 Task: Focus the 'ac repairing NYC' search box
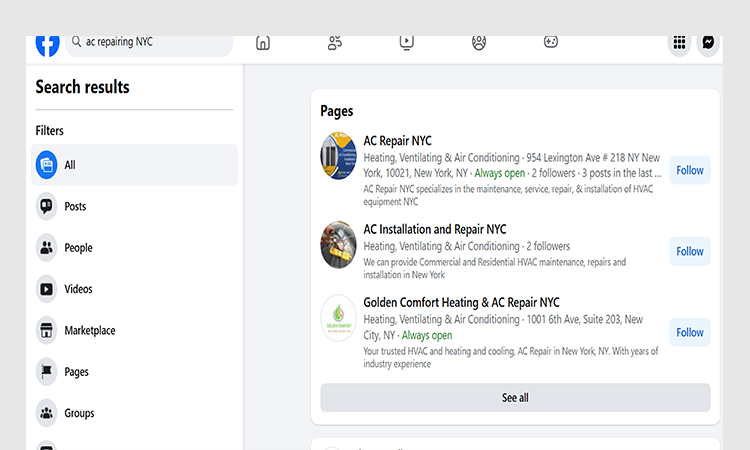[149, 45]
